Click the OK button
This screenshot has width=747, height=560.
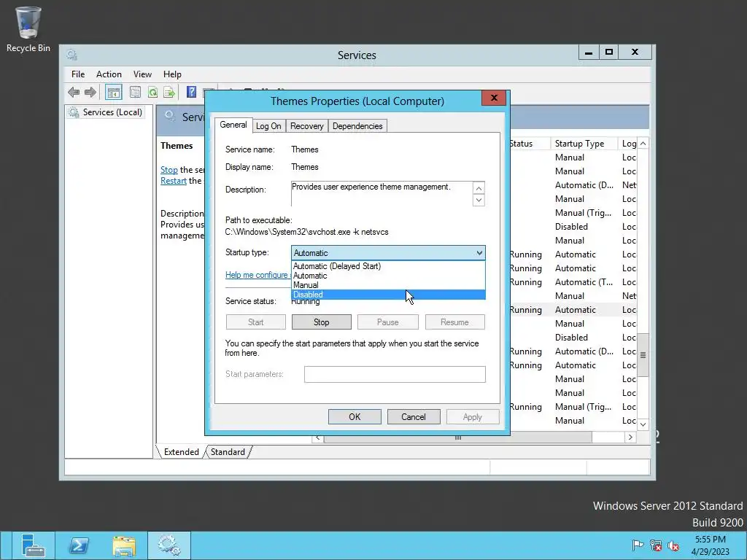pos(355,416)
